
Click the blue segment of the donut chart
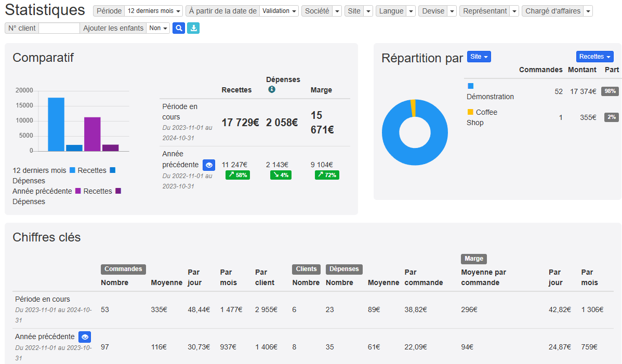tap(415, 157)
